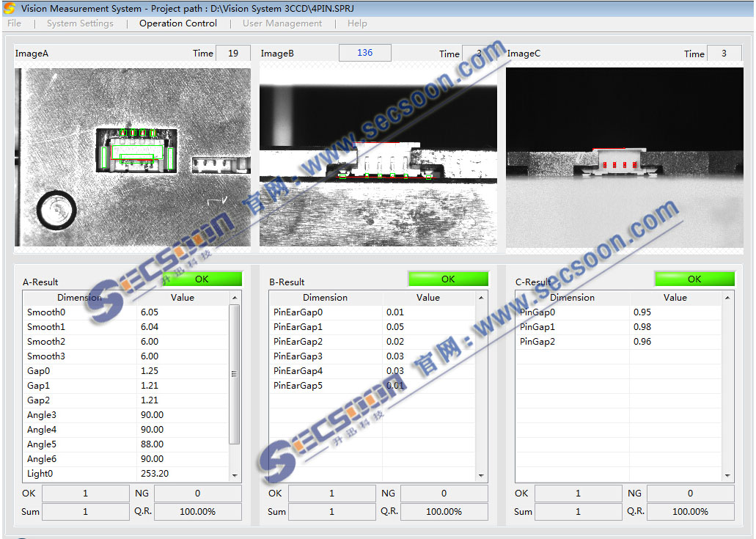Click the Vision Measurement System title bar icon
756x539 pixels.
click(10, 8)
